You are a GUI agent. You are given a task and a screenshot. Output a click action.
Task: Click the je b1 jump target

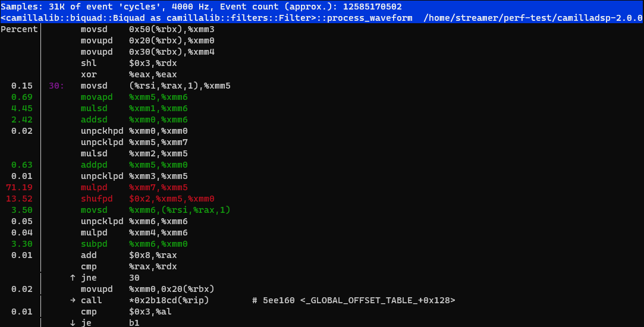pos(134,323)
